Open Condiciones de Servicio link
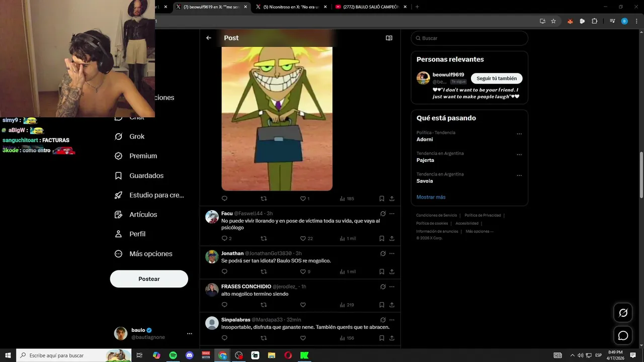This screenshot has width=644, height=362. (437, 215)
